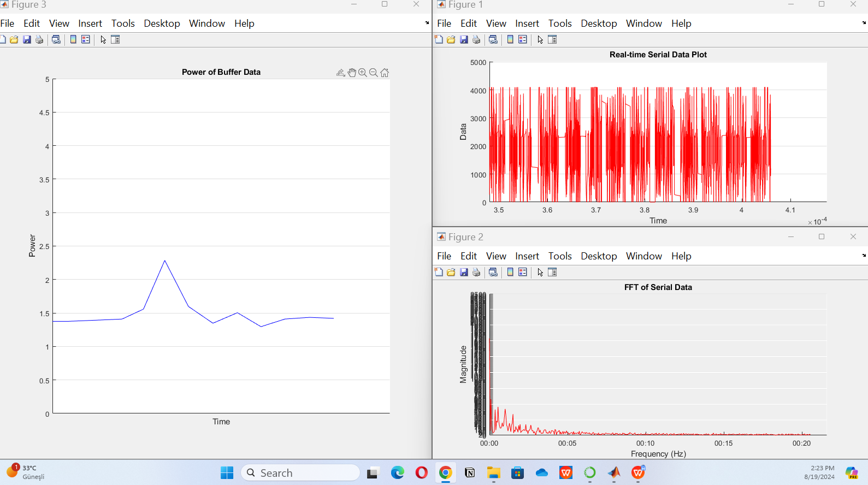Viewport: 868px width, 485px height.
Task: Open the weather widget showing 33°C
Action: point(25,472)
